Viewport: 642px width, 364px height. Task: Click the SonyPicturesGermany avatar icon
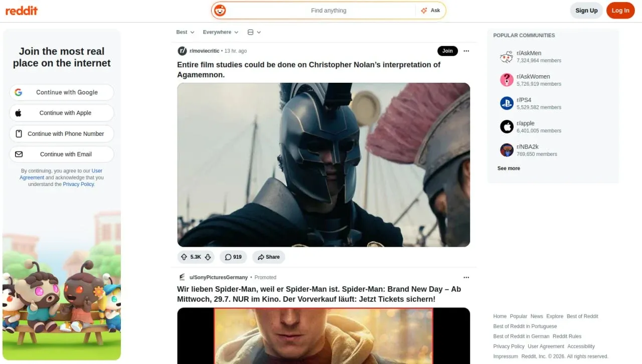pos(182,277)
